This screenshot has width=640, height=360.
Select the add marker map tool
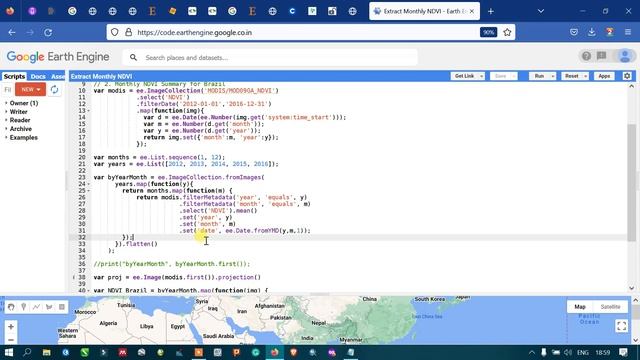point(24,307)
